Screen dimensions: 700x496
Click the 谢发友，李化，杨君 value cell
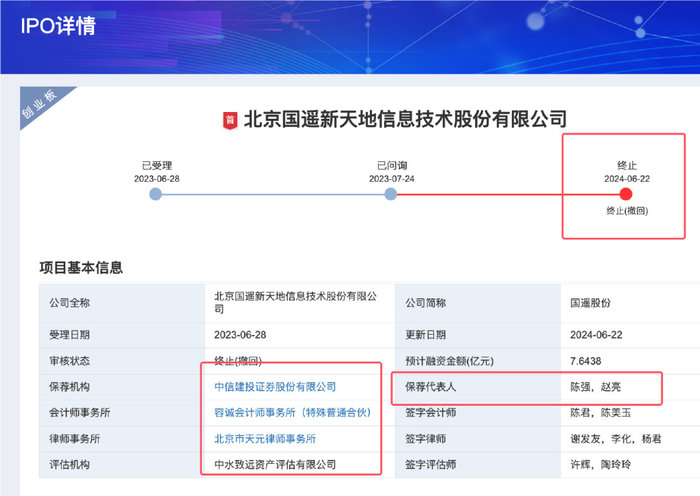tap(630, 438)
